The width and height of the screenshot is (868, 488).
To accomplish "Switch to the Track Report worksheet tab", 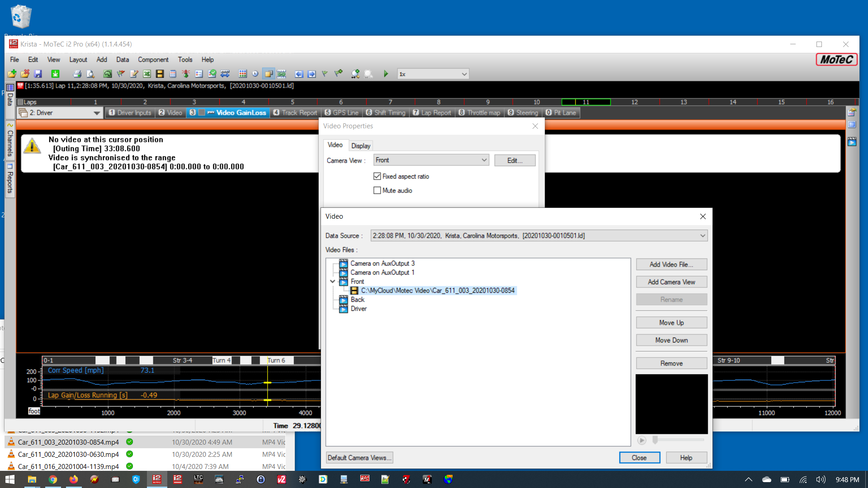I will coord(295,113).
